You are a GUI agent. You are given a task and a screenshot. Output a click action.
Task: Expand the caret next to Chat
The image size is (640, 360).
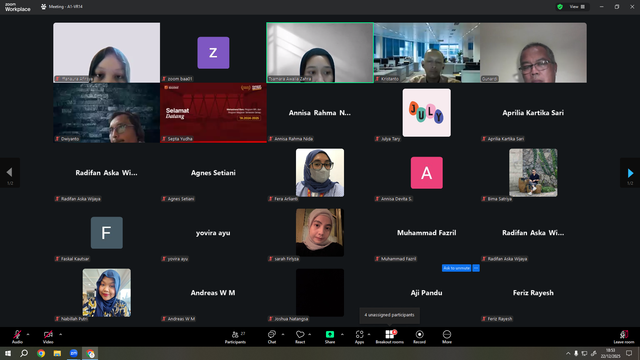(x=283, y=334)
